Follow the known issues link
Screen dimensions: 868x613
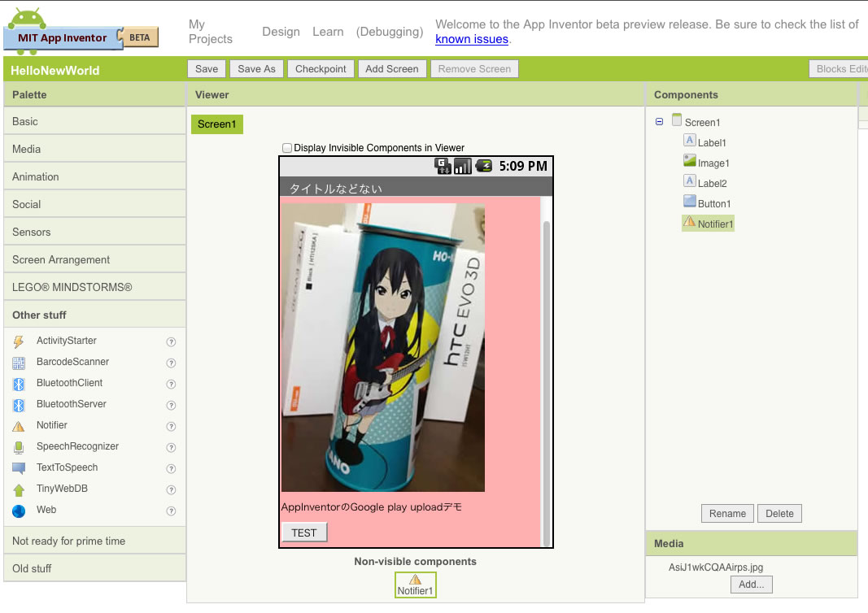pyautogui.click(x=472, y=39)
